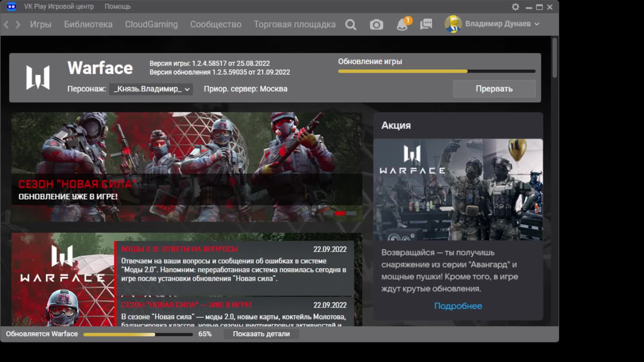Click the Warface game title
This screenshot has height=362, width=644.
[x=100, y=68]
